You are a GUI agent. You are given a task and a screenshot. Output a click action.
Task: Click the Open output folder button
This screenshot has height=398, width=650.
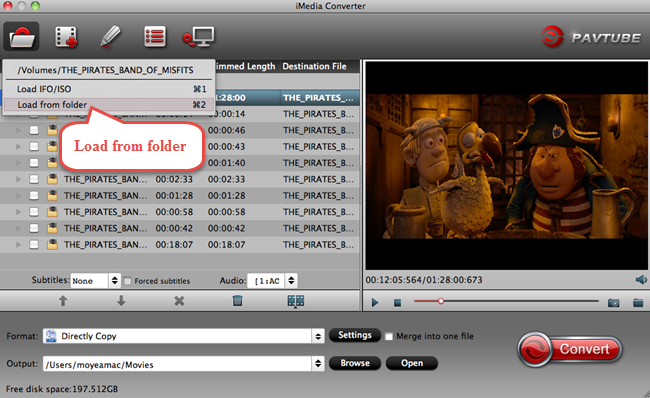point(412,363)
